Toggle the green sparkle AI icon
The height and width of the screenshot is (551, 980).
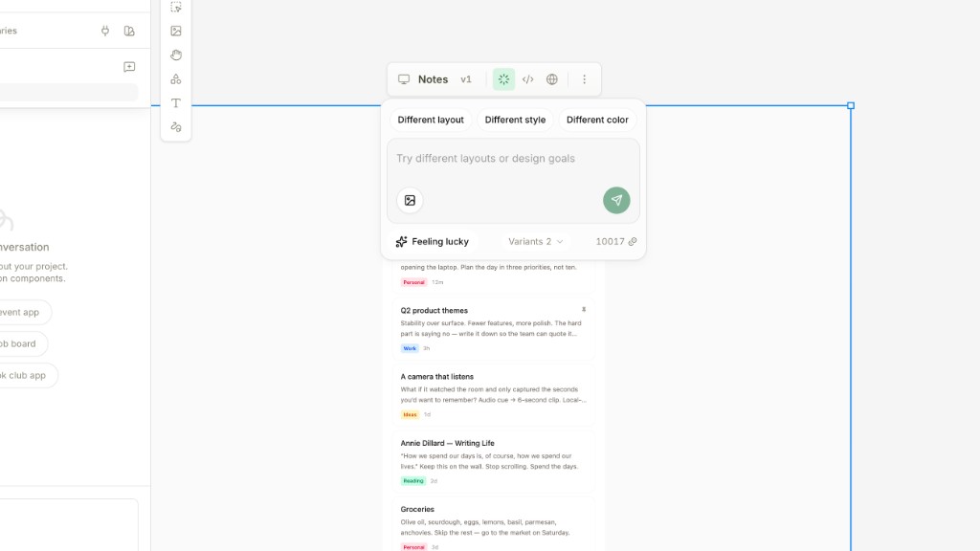click(x=503, y=79)
